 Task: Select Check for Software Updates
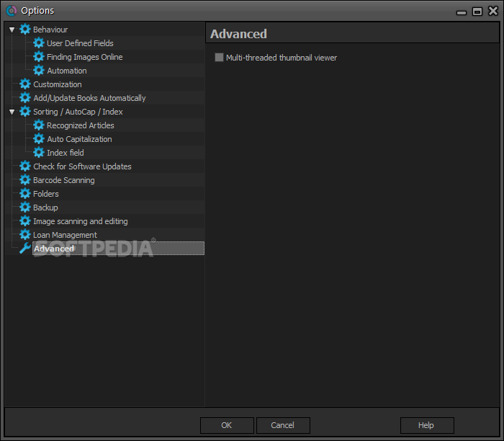[x=82, y=166]
